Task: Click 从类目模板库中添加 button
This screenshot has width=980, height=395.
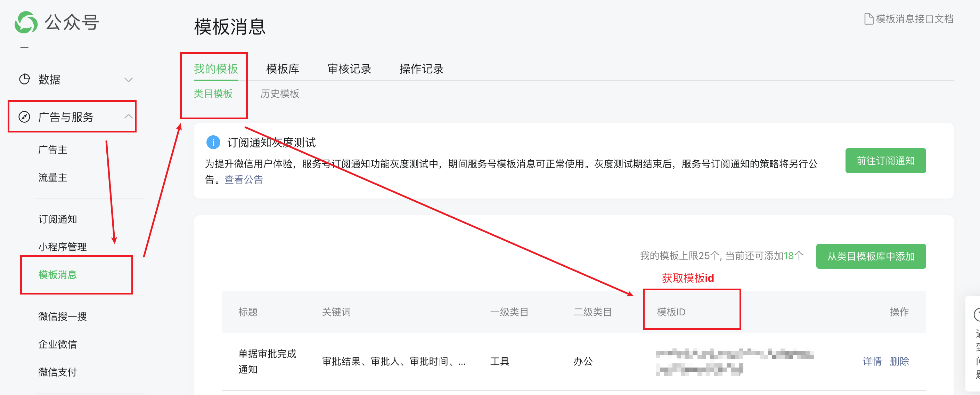Action: point(871,256)
